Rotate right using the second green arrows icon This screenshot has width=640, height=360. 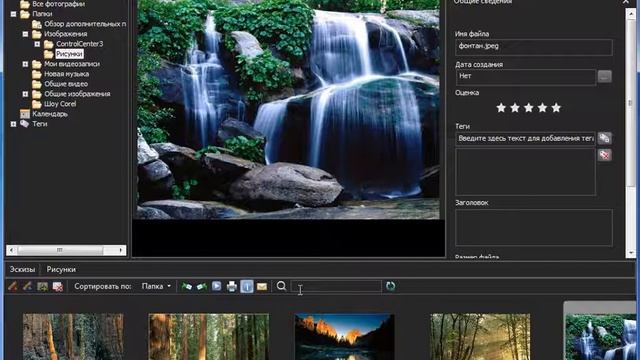202,287
